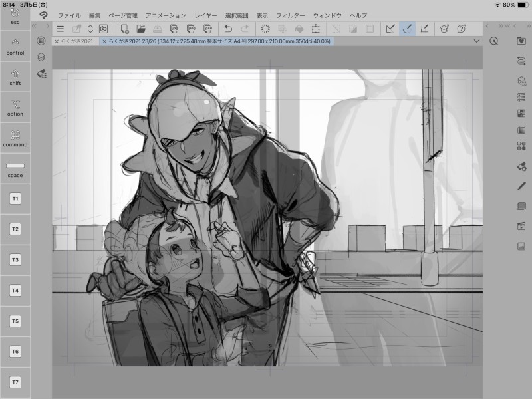Export using the PSD file icon
The image size is (532, 399).
pos(207,29)
